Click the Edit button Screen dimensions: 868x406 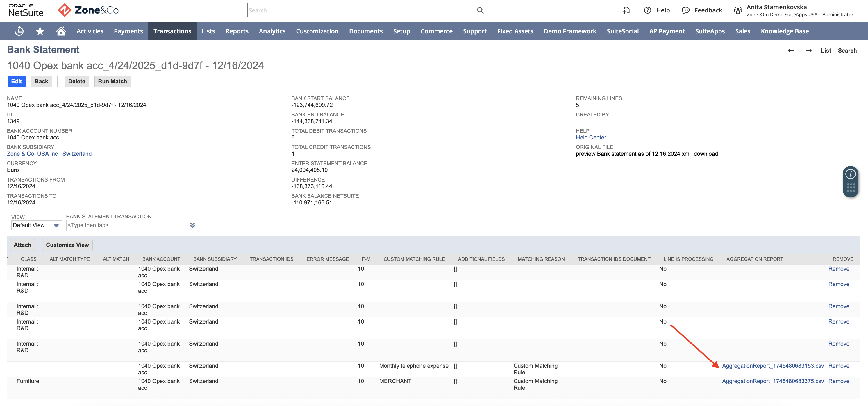[17, 82]
